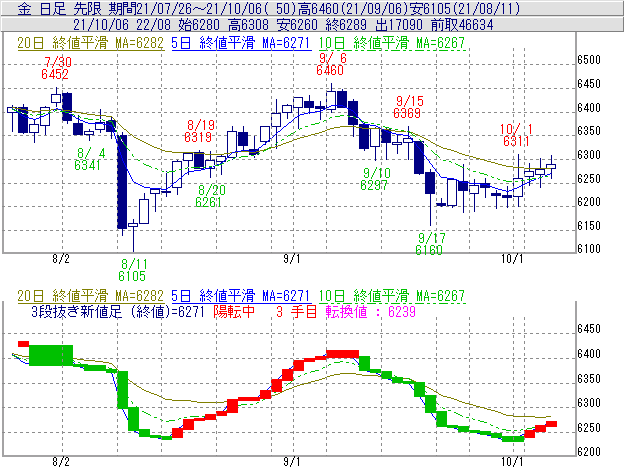Click the red '陽転中' status text
The image size is (624, 475).
(234, 311)
